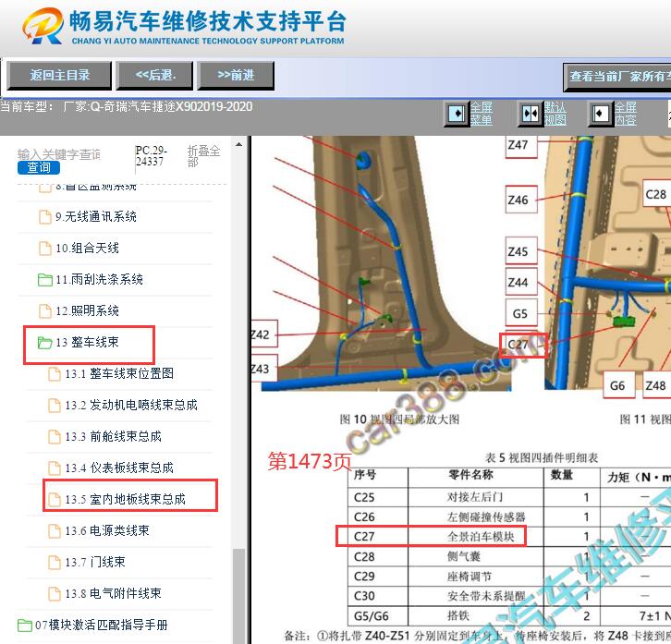Click the document icon beside 9.无线通讯系统

pos(45,217)
